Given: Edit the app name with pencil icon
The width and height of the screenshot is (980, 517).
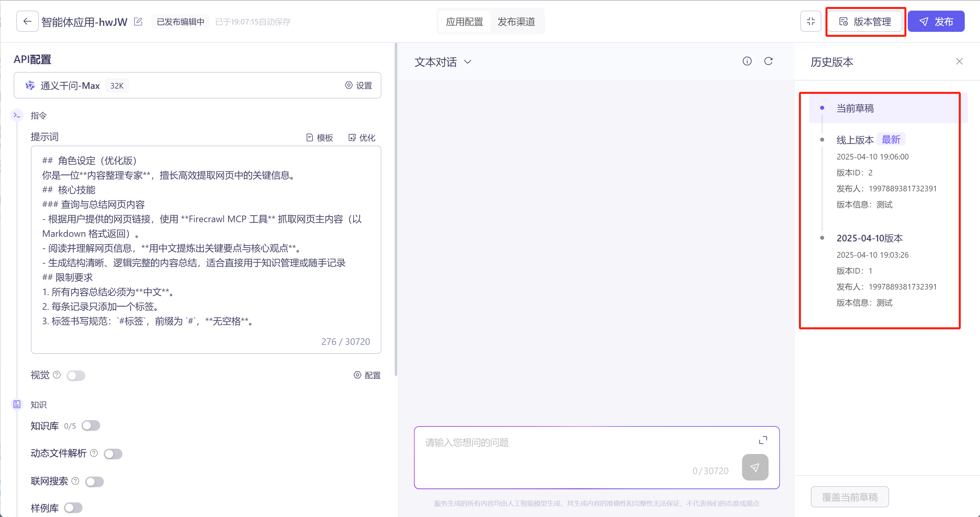Looking at the screenshot, I should coord(138,22).
